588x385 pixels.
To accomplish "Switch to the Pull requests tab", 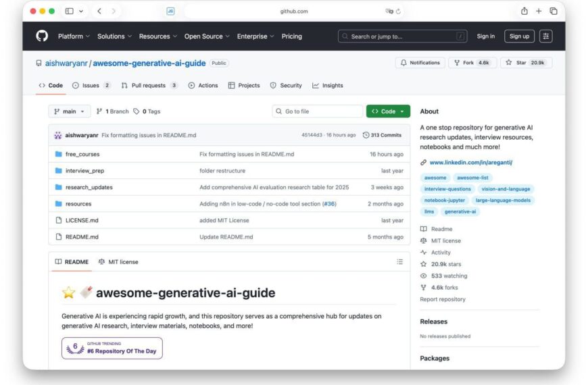I will pos(149,86).
